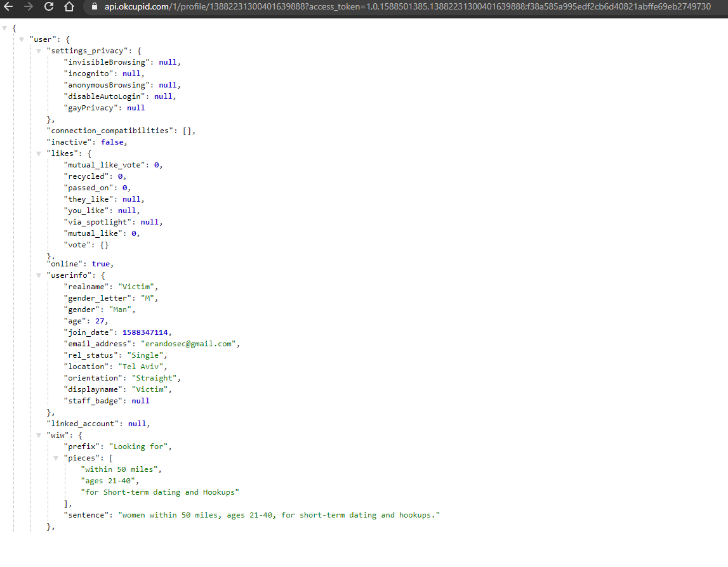Collapse the "userinfo" object node
The image size is (728, 567).
click(x=39, y=276)
